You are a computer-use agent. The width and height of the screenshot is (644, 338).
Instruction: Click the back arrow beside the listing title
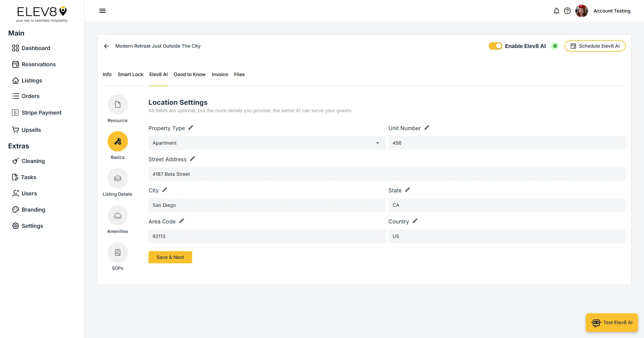click(x=106, y=46)
